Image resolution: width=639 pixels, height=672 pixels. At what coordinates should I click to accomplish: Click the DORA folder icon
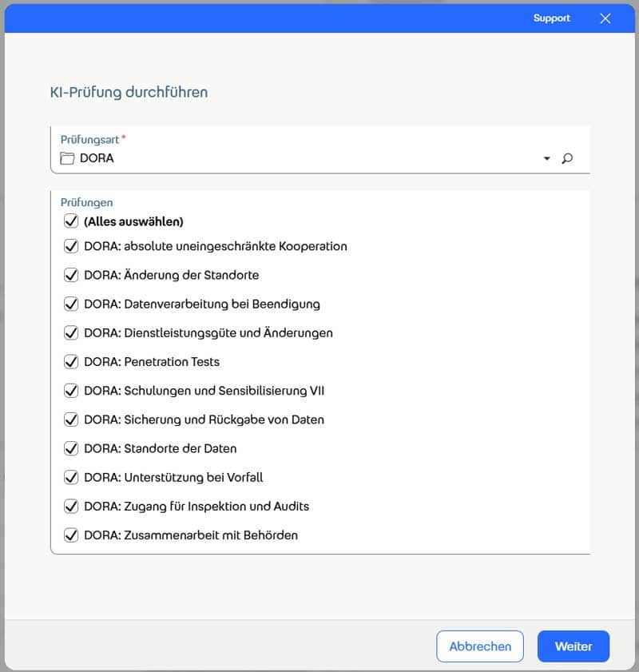pos(67,158)
